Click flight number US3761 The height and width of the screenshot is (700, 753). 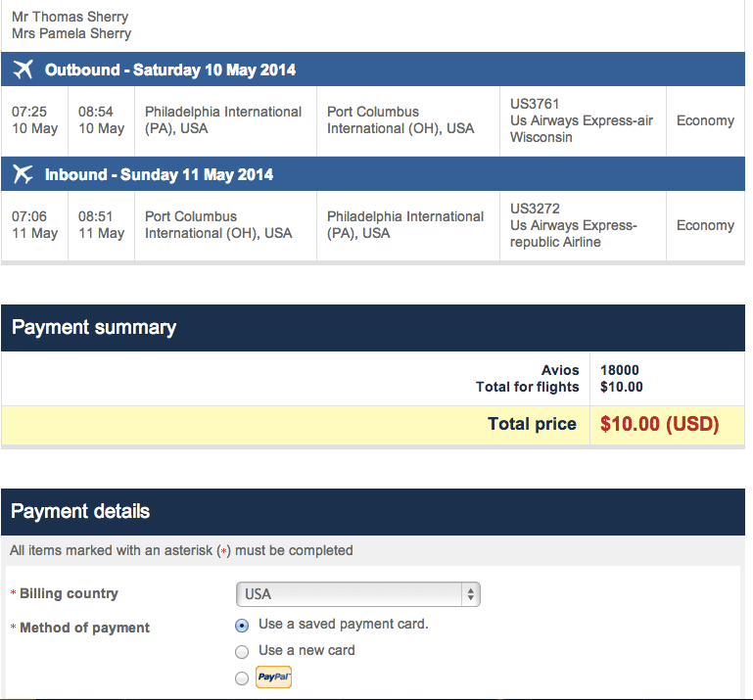(535, 104)
